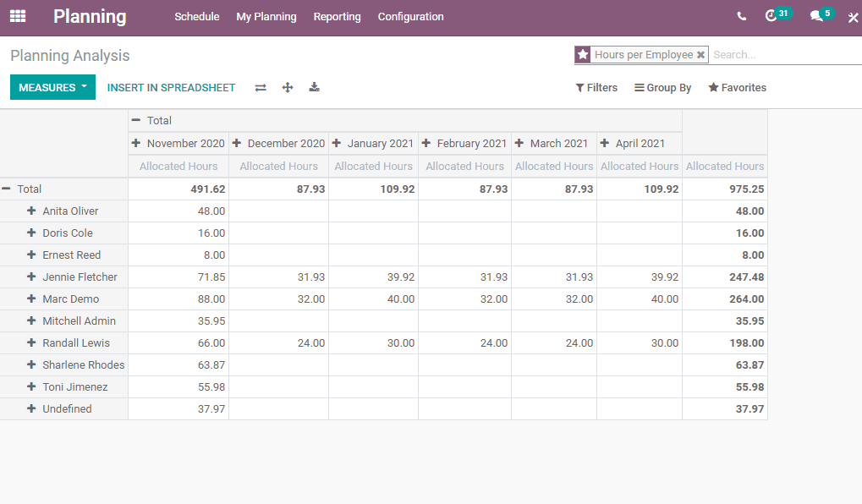This screenshot has height=504, width=862.
Task: Click Ernest Reed's November value 8.00
Action: (x=178, y=255)
